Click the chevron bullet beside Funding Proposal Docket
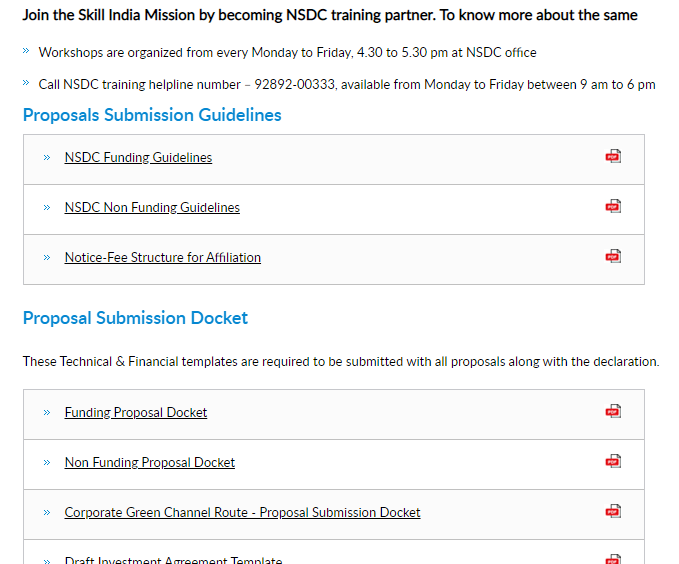This screenshot has height=564, width=679. pyautogui.click(x=47, y=412)
